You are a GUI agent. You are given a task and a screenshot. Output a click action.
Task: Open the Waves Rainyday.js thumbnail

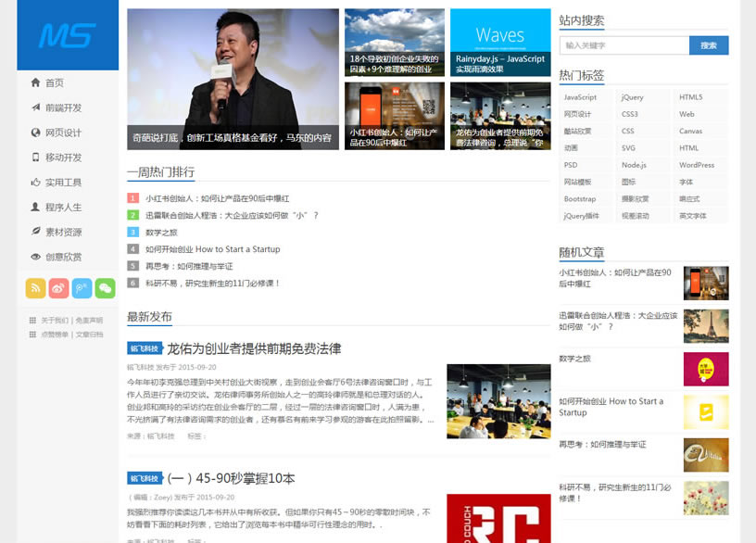500,43
